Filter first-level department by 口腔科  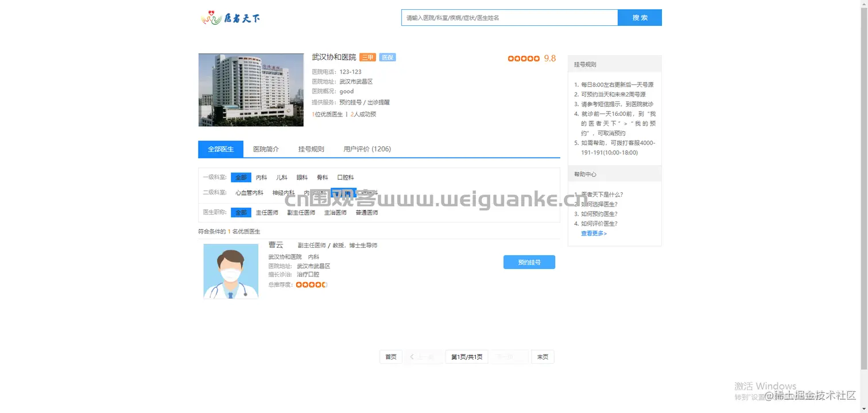click(346, 178)
